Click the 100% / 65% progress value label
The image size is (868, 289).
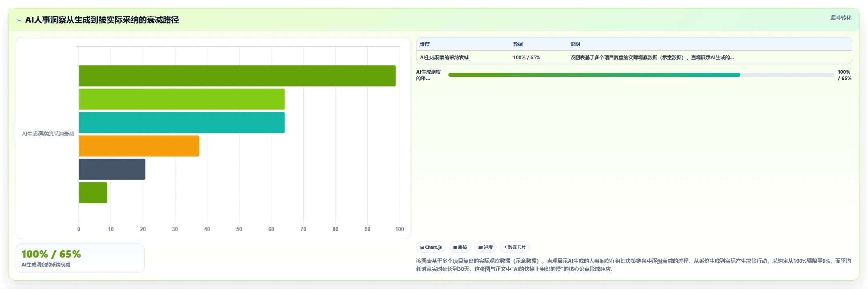point(845,75)
